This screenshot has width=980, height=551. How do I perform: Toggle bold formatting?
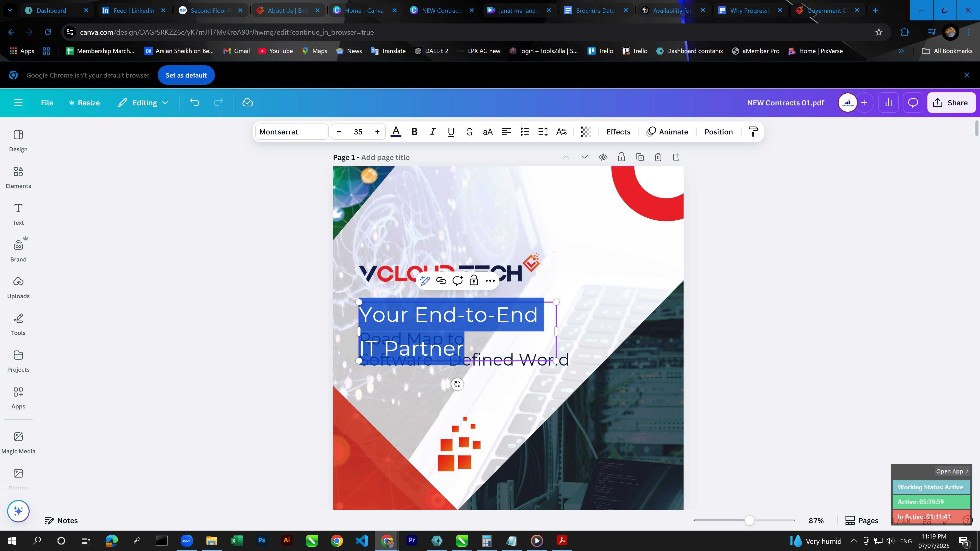point(414,132)
